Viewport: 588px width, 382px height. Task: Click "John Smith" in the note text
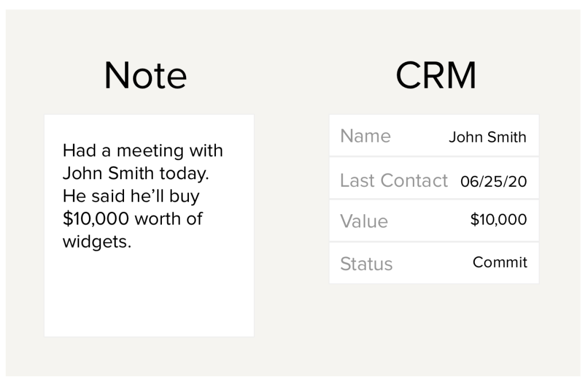pos(109,173)
